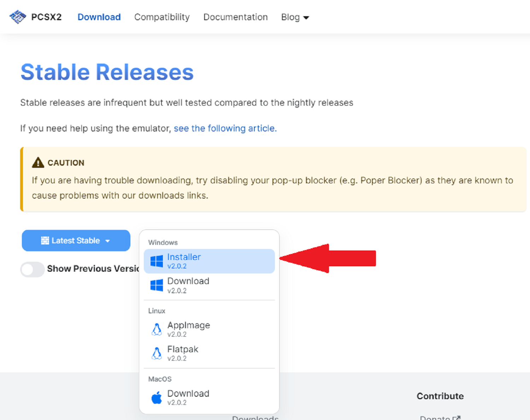This screenshot has height=420, width=530.
Task: Click the Blog caret arrow
Action: click(x=306, y=18)
